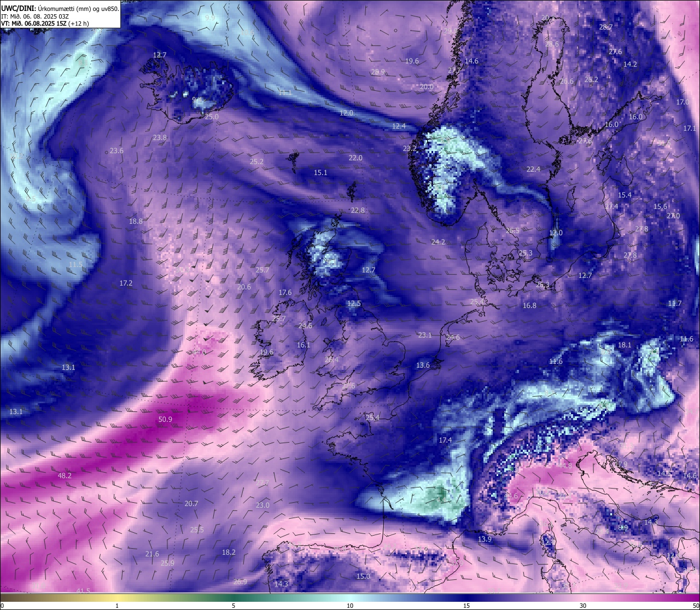
Task: Click the 13.6 value near the Channel
Action: (x=423, y=365)
